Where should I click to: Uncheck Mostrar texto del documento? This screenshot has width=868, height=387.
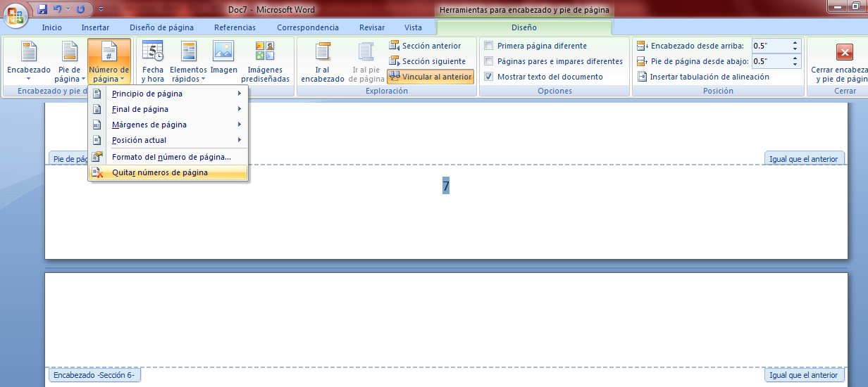[489, 77]
